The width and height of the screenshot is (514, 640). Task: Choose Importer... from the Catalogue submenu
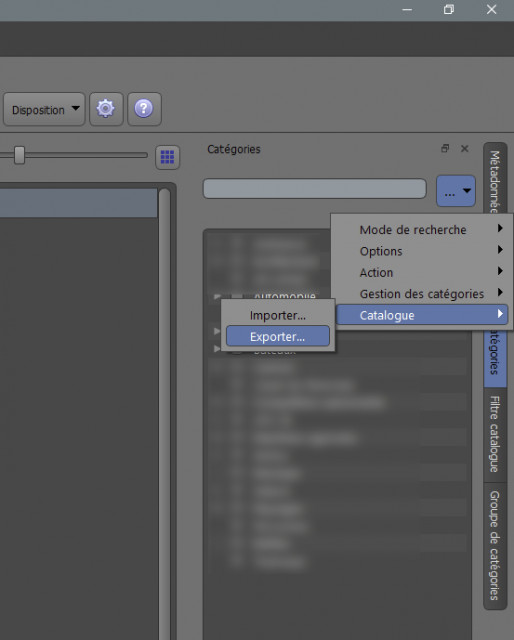pos(278,315)
